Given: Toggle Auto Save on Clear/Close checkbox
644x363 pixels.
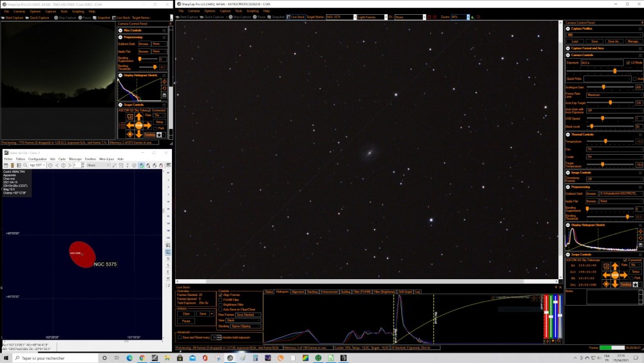Looking at the screenshot, I should click(220, 309).
